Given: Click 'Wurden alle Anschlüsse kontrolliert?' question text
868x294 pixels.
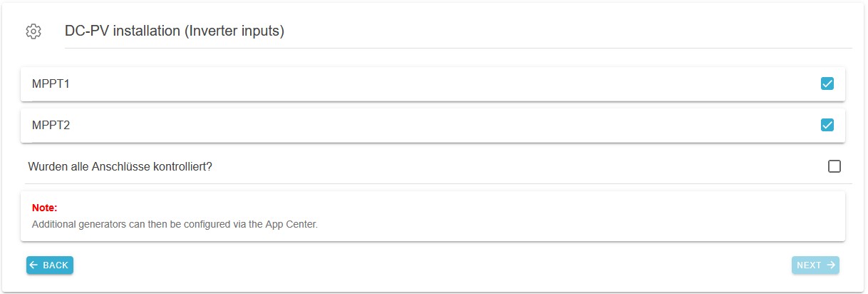Looking at the screenshot, I should pyautogui.click(x=120, y=166).
